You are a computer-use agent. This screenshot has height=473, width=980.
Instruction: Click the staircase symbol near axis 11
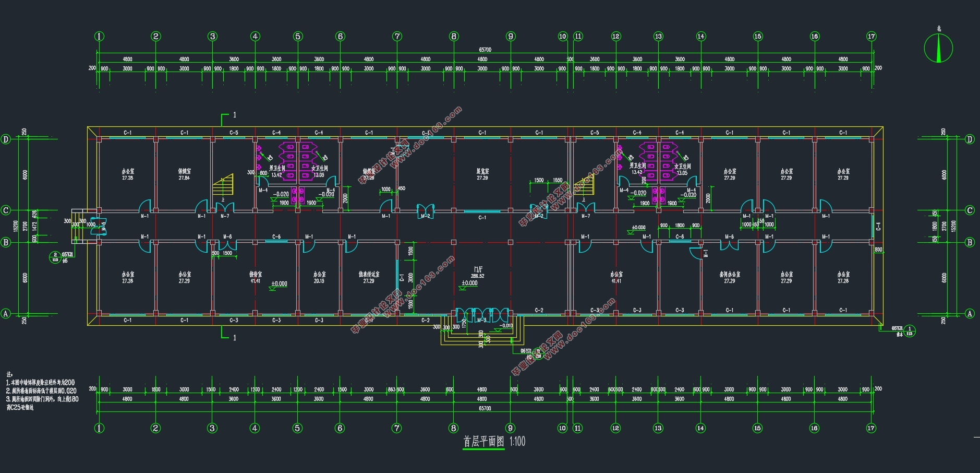[584, 185]
